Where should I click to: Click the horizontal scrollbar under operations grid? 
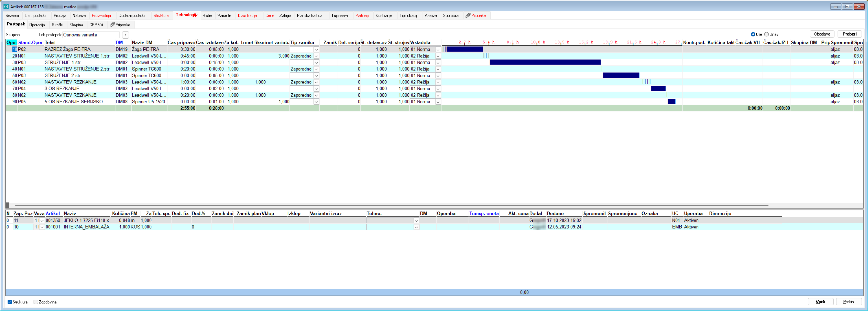(x=391, y=205)
